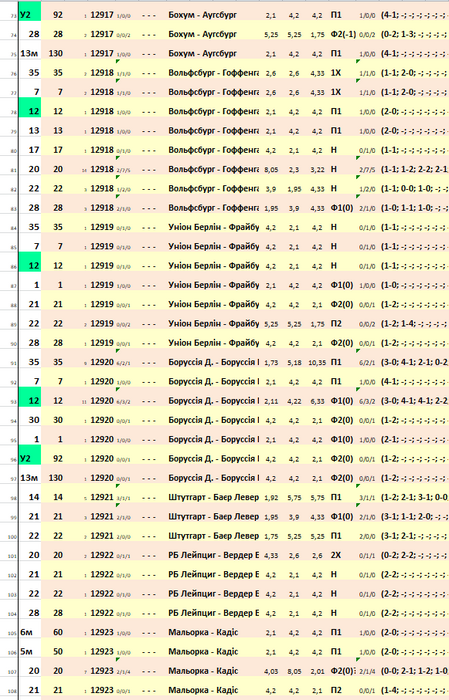The image size is (449, 700).
Task: Select the 12918 cell in row 76
Action: (x=102, y=73)
